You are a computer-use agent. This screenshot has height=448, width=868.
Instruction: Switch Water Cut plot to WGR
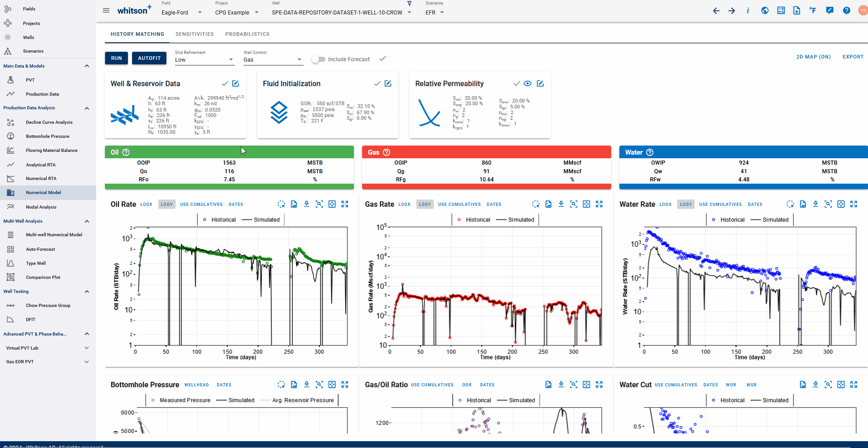point(751,385)
